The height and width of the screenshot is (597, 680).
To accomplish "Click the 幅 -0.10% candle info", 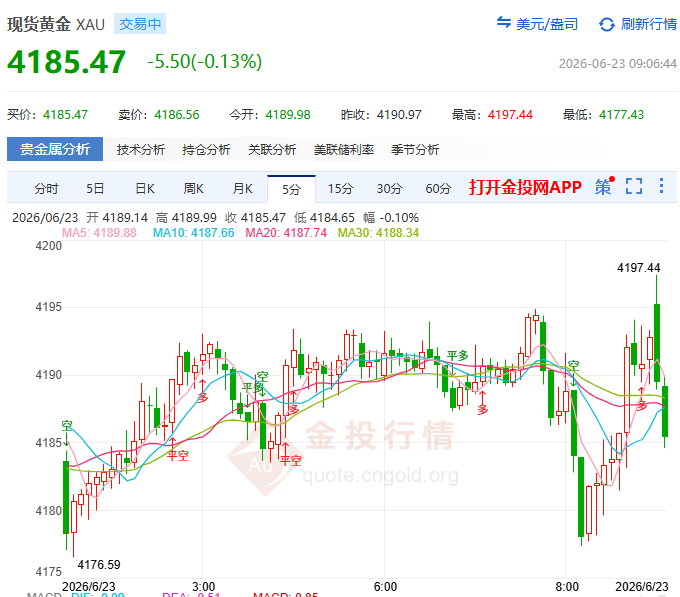I will pos(391,218).
